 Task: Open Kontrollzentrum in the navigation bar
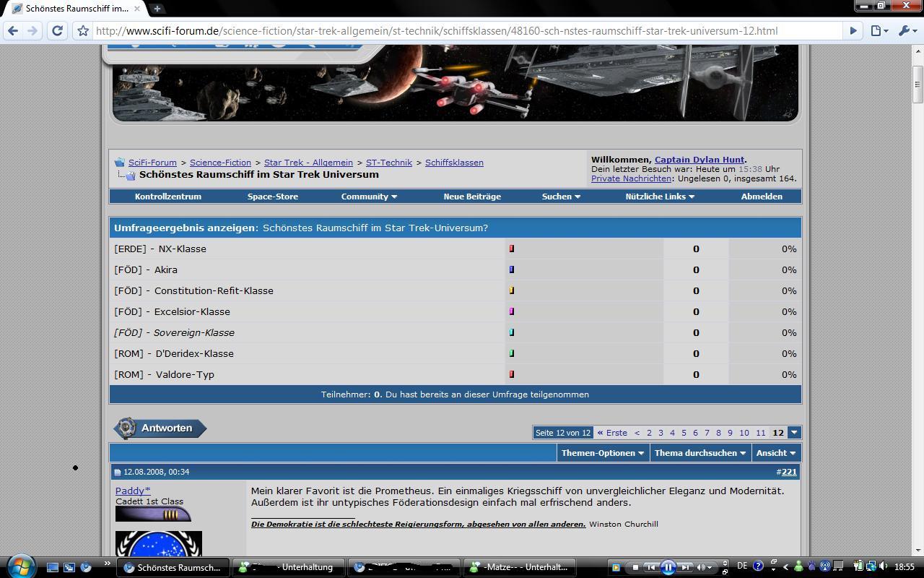[x=167, y=197]
